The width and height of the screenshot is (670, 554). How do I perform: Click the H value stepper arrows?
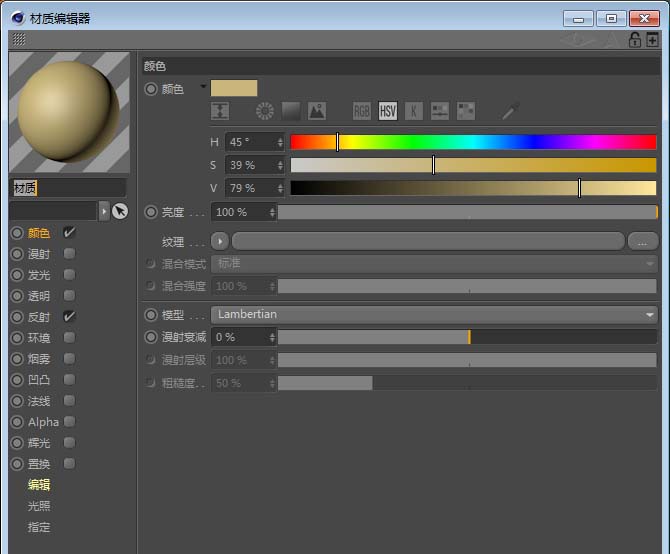(x=280, y=142)
